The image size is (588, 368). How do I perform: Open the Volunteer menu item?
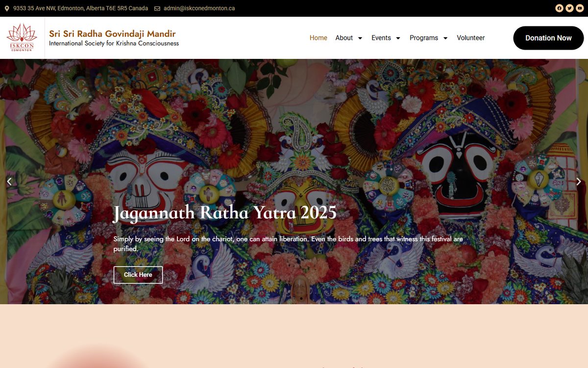pyautogui.click(x=471, y=38)
